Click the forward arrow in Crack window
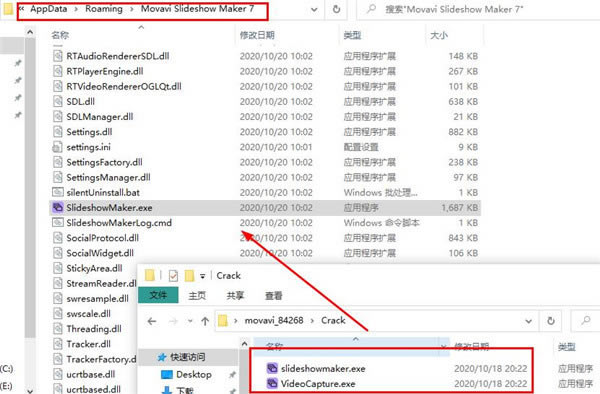 pos(173,321)
